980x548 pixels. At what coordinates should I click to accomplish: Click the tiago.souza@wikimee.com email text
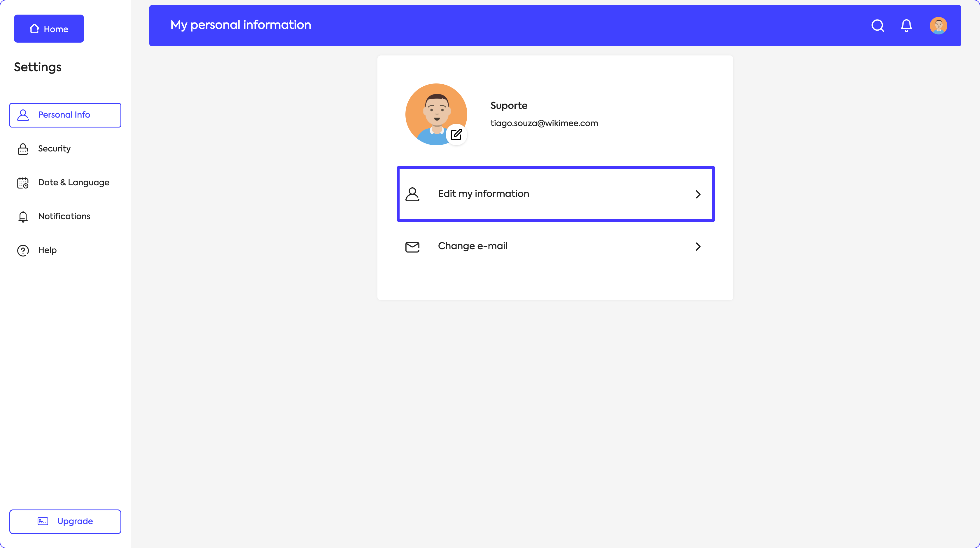[x=544, y=123]
